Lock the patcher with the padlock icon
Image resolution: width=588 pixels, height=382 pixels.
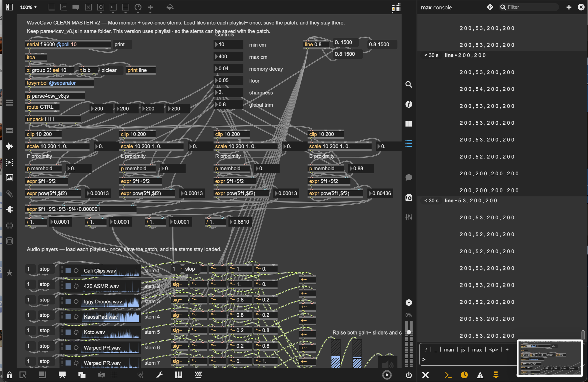point(9,375)
